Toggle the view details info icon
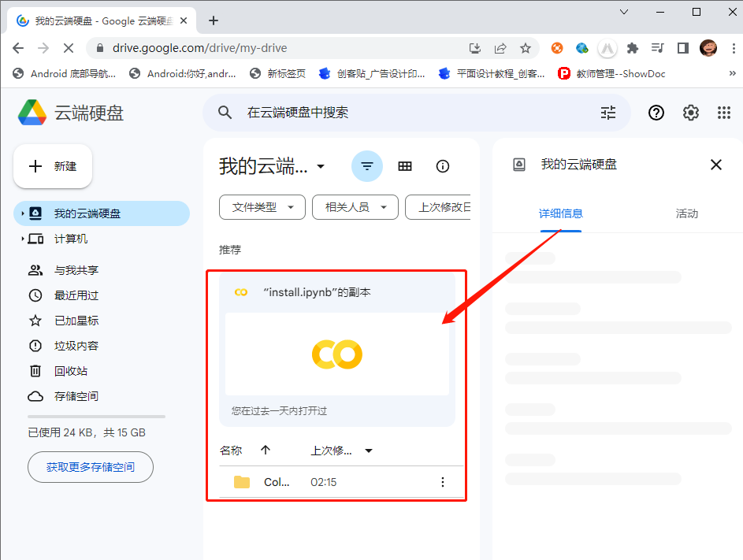Screen dimensions: 743x560 [x=442, y=166]
